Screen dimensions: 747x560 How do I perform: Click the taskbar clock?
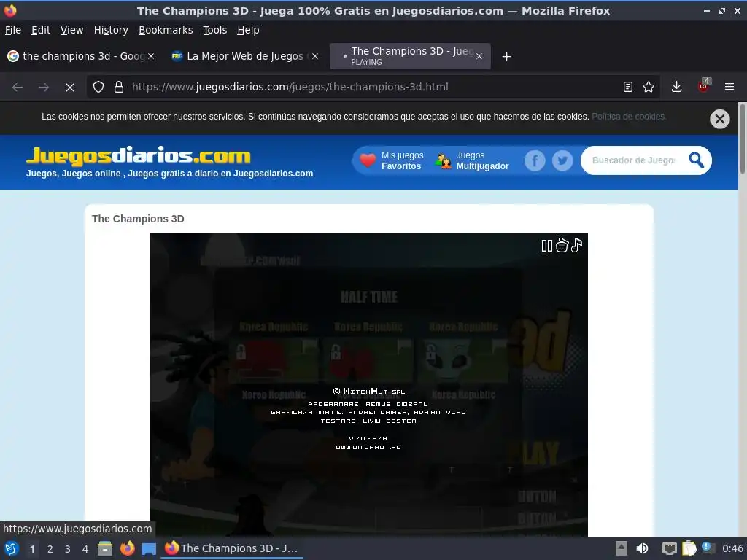click(x=732, y=548)
